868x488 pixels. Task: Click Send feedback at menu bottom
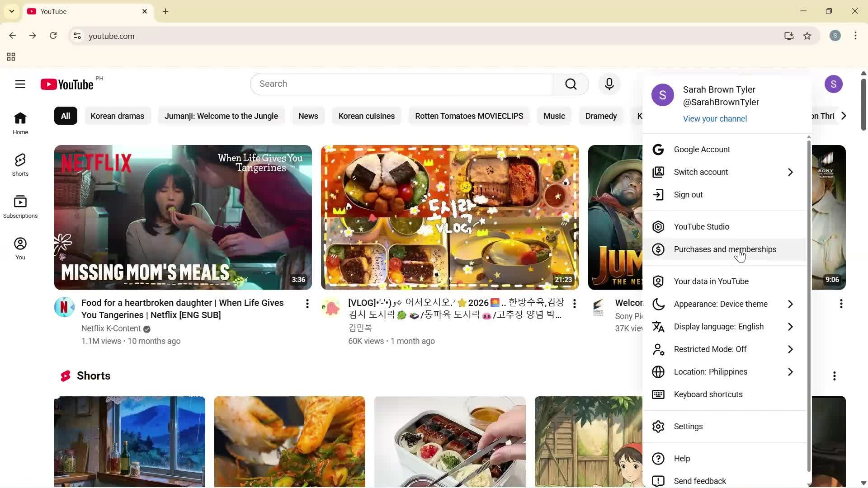(x=699, y=481)
